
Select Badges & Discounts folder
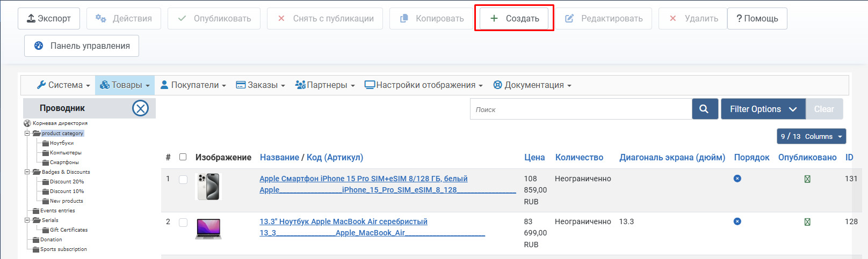click(66, 172)
